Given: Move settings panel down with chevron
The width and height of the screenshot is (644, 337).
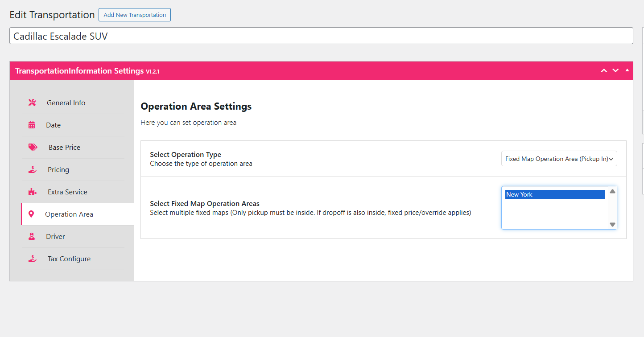Looking at the screenshot, I should coord(615,70).
